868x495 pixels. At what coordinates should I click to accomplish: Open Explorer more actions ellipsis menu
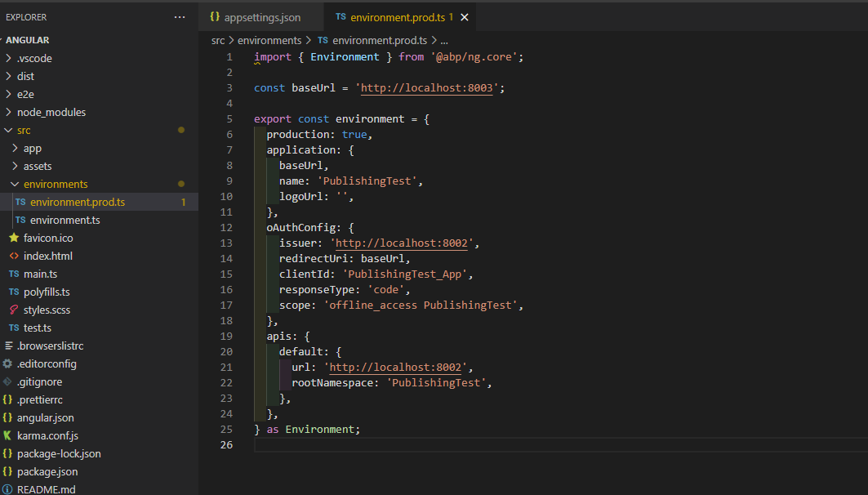180,17
